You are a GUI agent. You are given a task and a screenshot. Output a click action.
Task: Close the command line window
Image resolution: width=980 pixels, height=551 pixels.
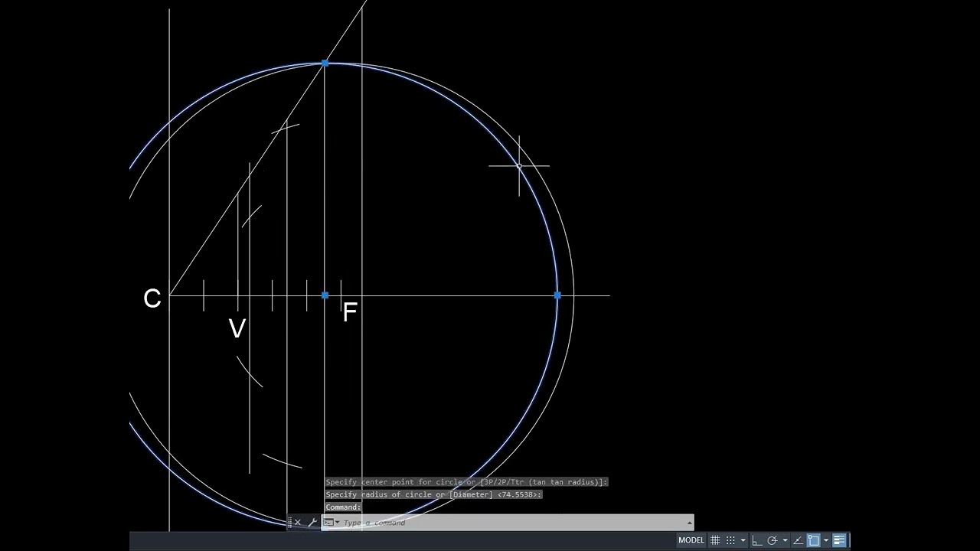pos(298,523)
